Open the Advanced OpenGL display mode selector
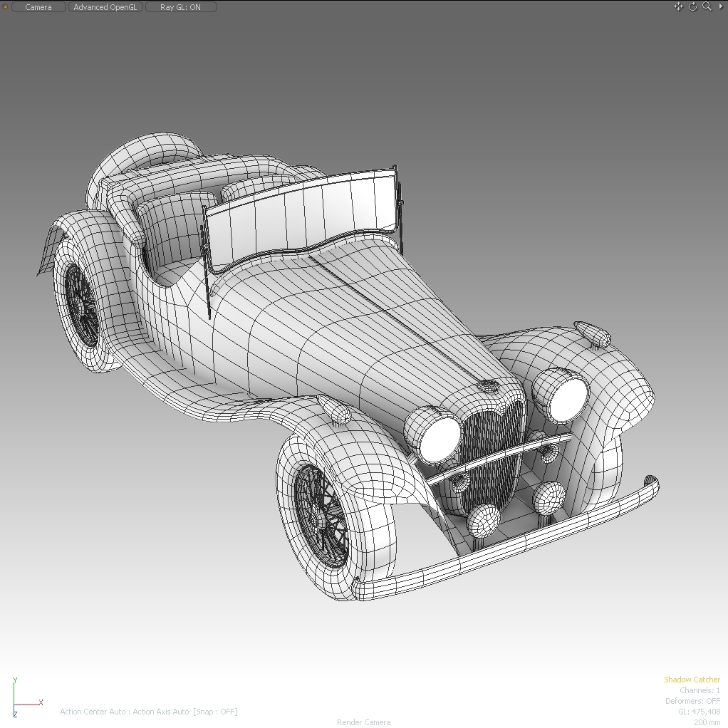 point(105,6)
